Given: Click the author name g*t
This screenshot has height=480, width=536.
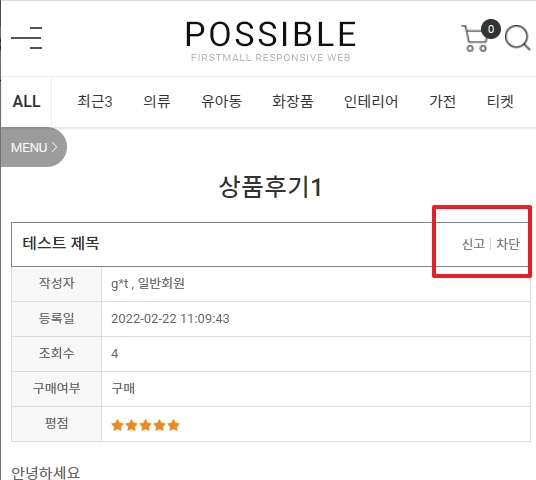Looking at the screenshot, I should click(x=120, y=283).
